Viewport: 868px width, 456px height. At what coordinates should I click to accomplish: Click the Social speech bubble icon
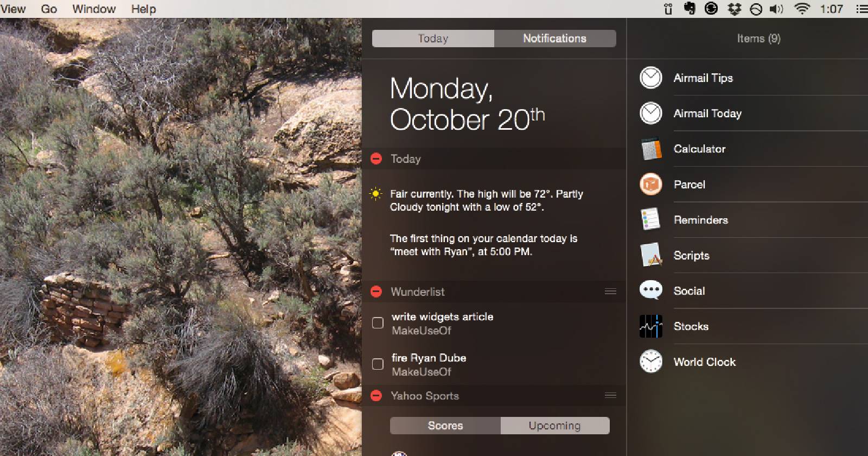pos(651,290)
